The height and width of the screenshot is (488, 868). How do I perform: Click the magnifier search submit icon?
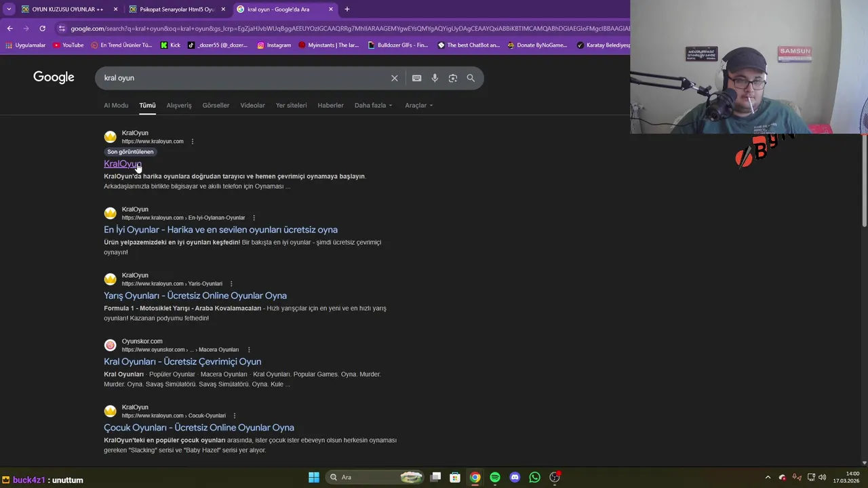coord(471,78)
